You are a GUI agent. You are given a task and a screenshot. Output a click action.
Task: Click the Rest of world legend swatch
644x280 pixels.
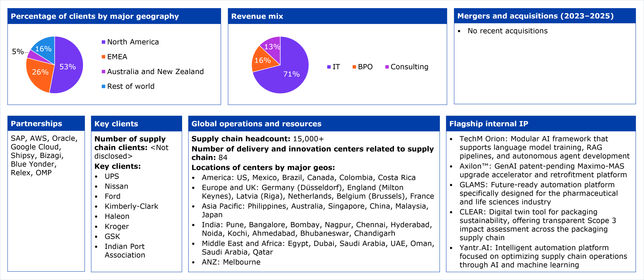coord(103,86)
